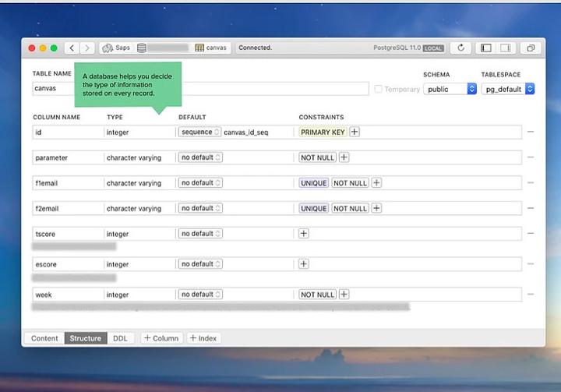Switch to the Content tab
This screenshot has width=561, height=392.
(44, 338)
